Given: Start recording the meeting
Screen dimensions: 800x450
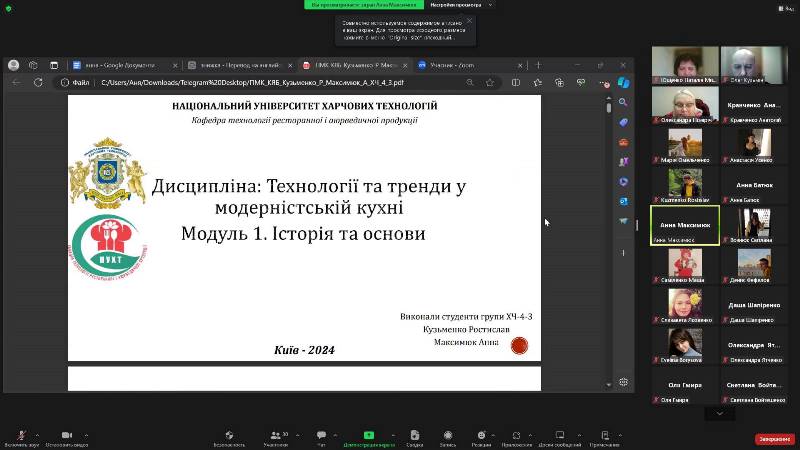Looking at the screenshot, I should click(447, 436).
